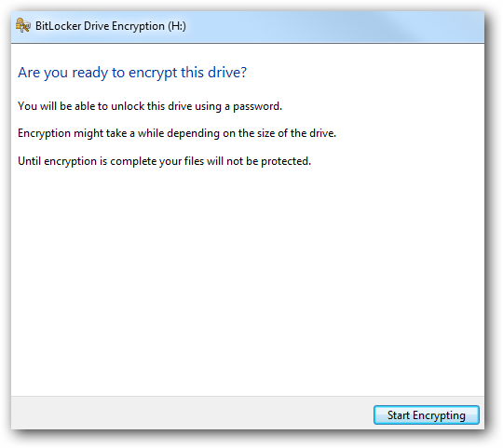Click the BitLocker padlock and key icon
503x448 pixels.
23,25
